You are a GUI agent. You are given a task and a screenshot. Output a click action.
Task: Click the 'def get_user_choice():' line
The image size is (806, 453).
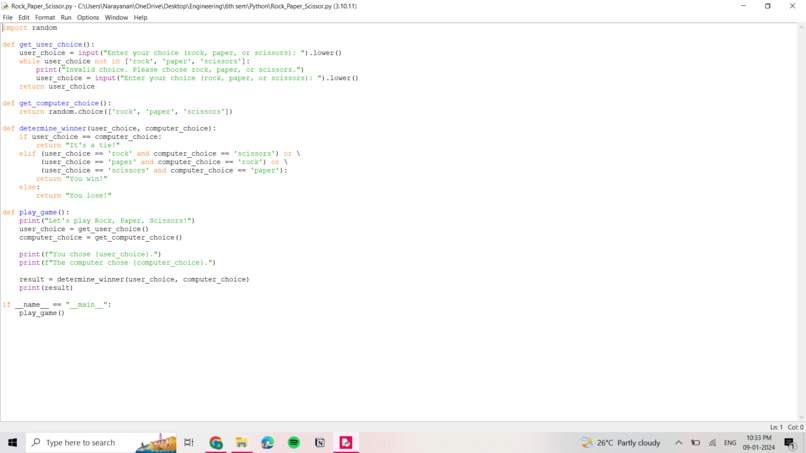click(48, 45)
